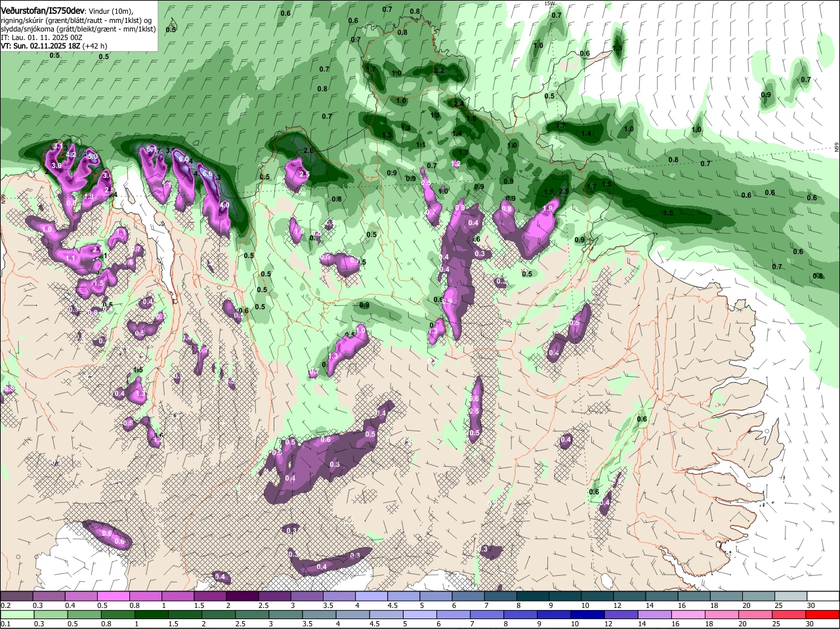Click the 'IT: Lau. 01. 11. 2025 00Z' line
This screenshot has height=629, width=840.
41,37
